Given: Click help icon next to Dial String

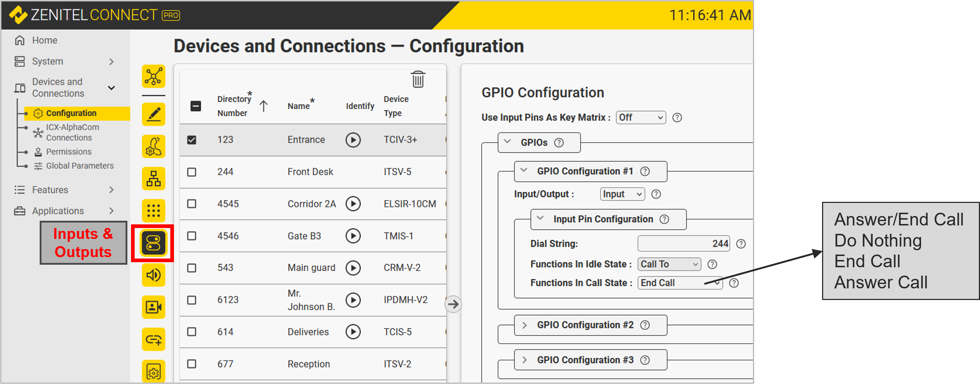Looking at the screenshot, I should click(x=741, y=244).
